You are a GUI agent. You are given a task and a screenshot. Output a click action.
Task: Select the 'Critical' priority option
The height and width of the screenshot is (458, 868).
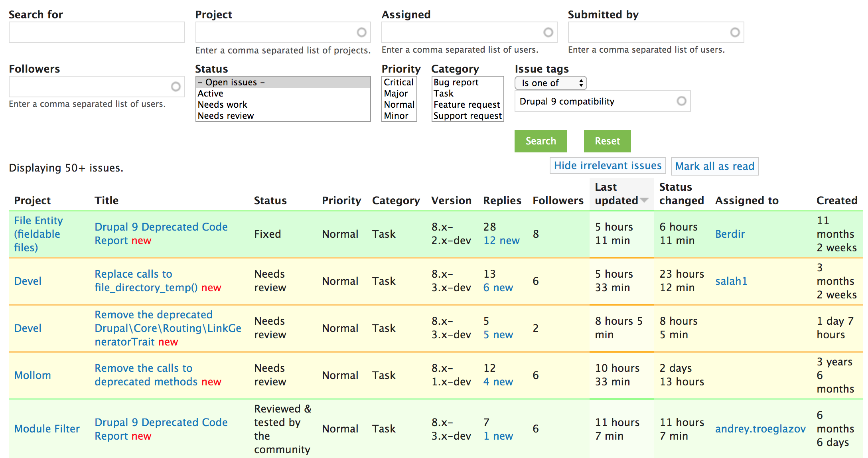pos(398,82)
